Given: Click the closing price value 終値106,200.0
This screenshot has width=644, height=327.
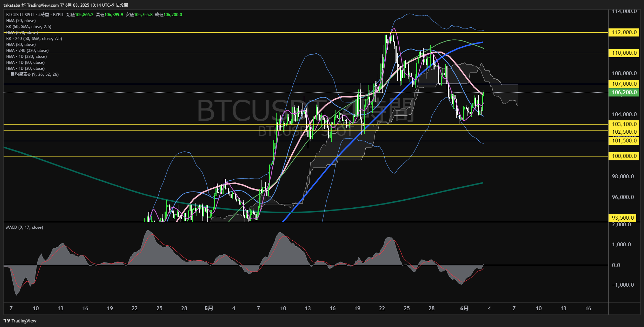Looking at the screenshot, I should (168, 15).
